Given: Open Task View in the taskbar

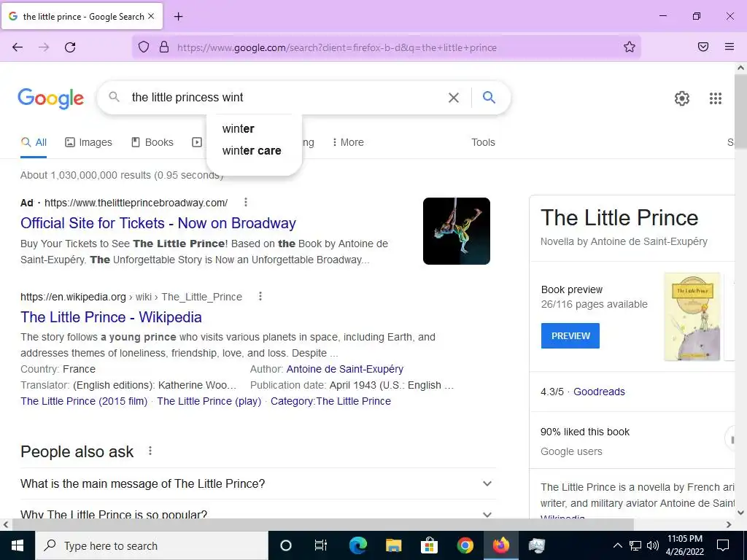Looking at the screenshot, I should [x=321, y=545].
